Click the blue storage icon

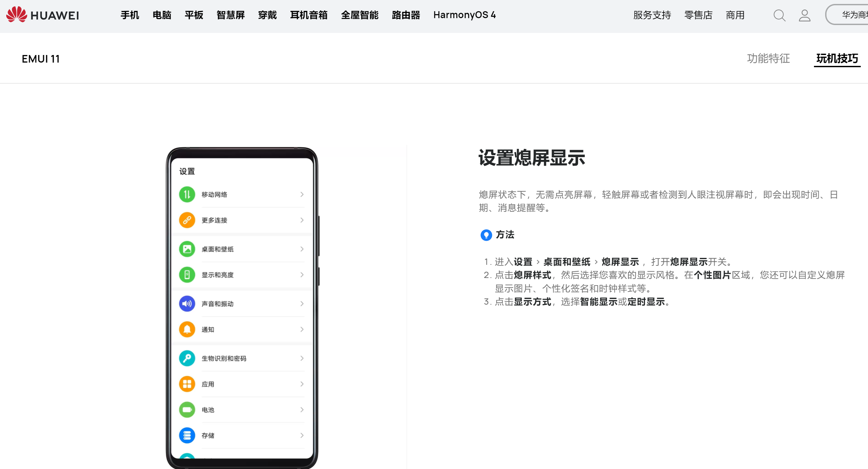187,435
